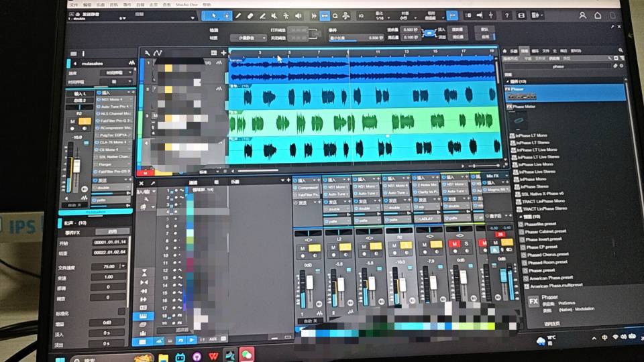Sort browser by vendor tab

(553, 59)
